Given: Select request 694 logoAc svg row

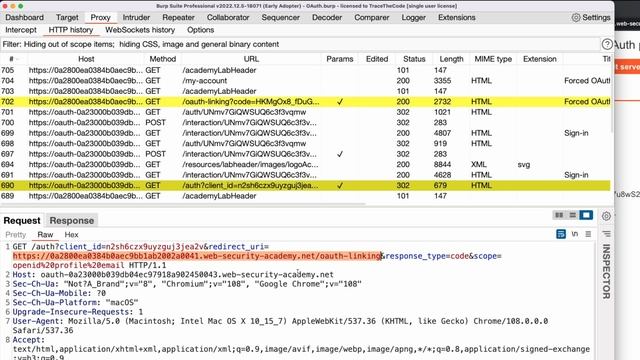Looking at the screenshot, I should [305, 164].
